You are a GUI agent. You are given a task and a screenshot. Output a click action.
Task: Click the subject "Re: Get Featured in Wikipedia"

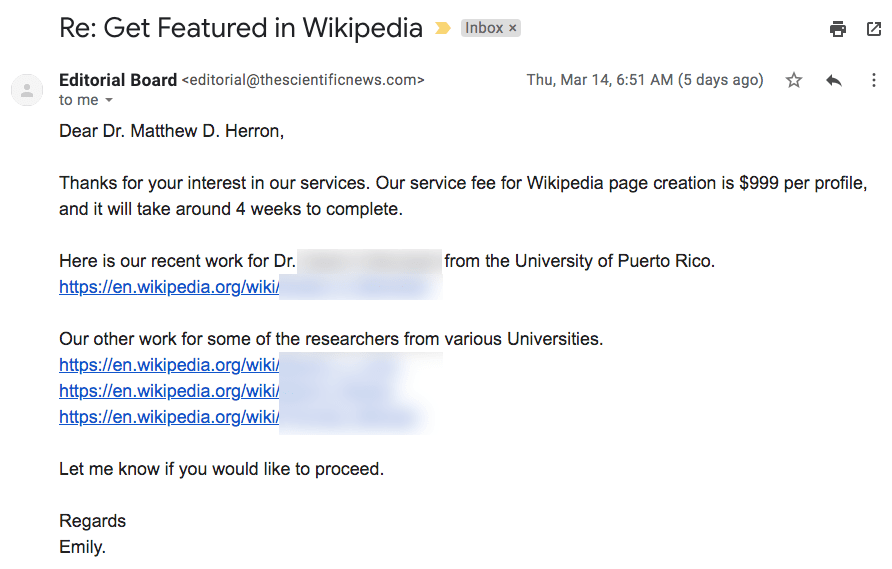click(241, 28)
